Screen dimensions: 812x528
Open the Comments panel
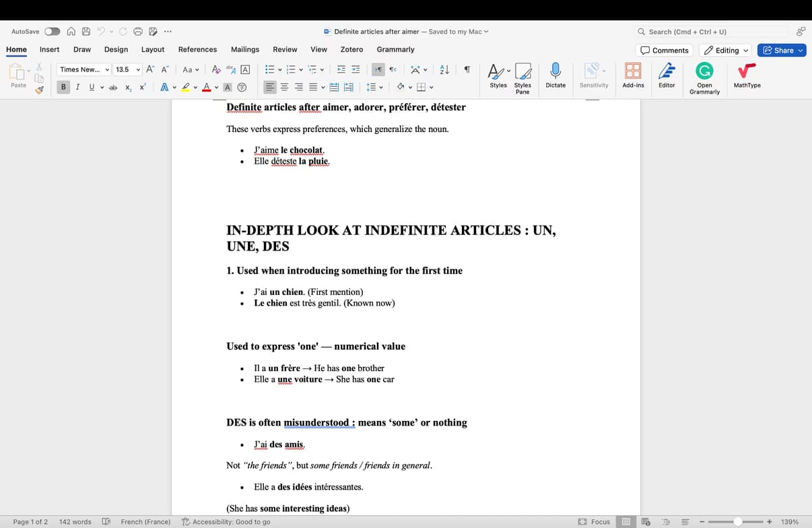click(x=665, y=50)
